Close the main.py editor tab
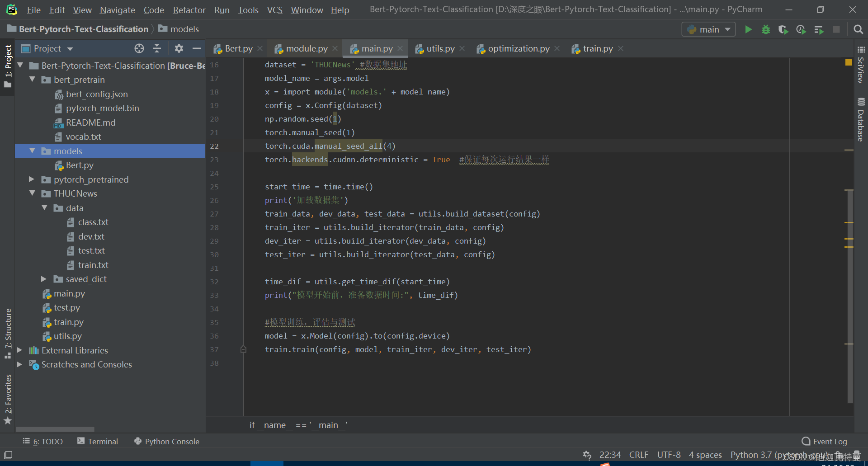The width and height of the screenshot is (868, 466). [x=400, y=48]
